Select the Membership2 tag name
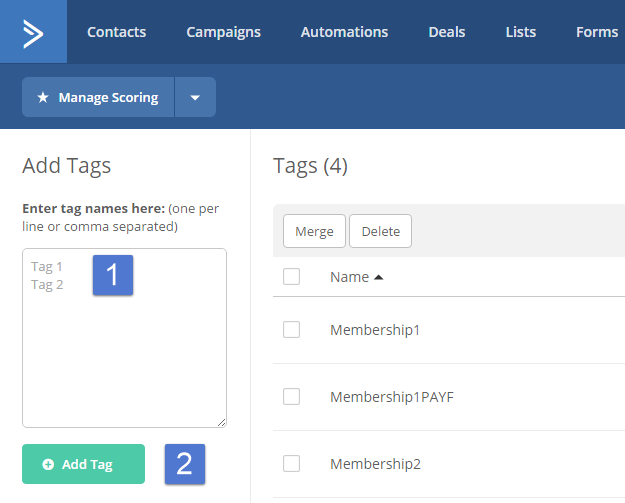This screenshot has width=625, height=503. tap(375, 464)
